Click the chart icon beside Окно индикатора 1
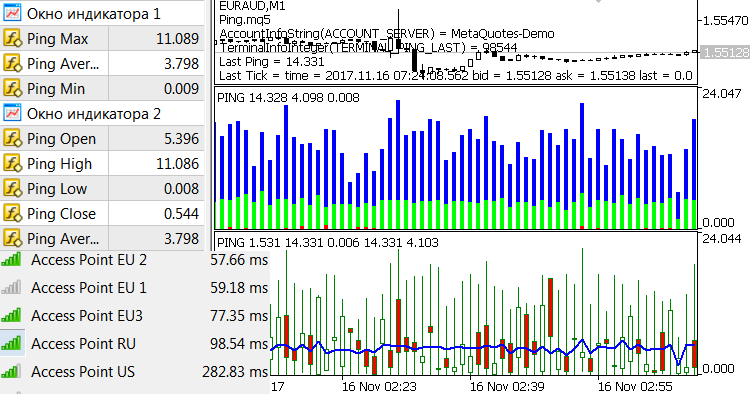Viewport: 750px width, 394px height. [x=12, y=13]
